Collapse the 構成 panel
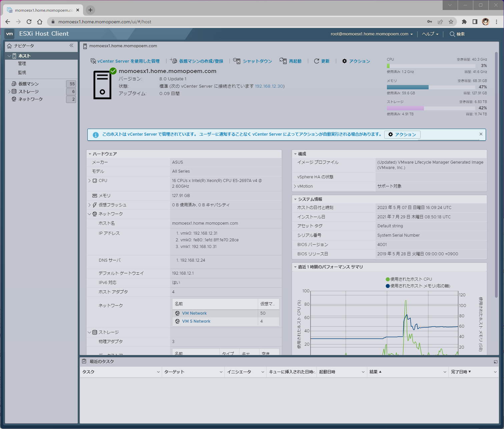 click(295, 154)
